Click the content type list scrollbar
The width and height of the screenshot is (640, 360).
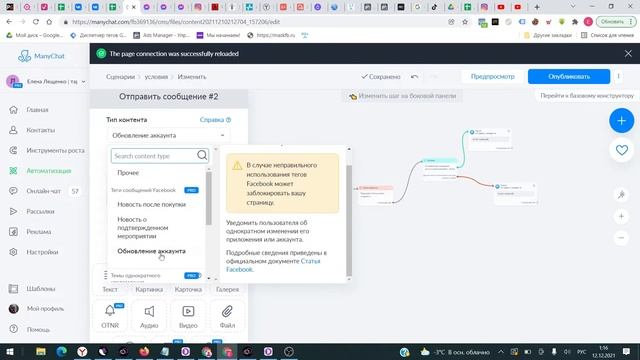tap(209, 198)
